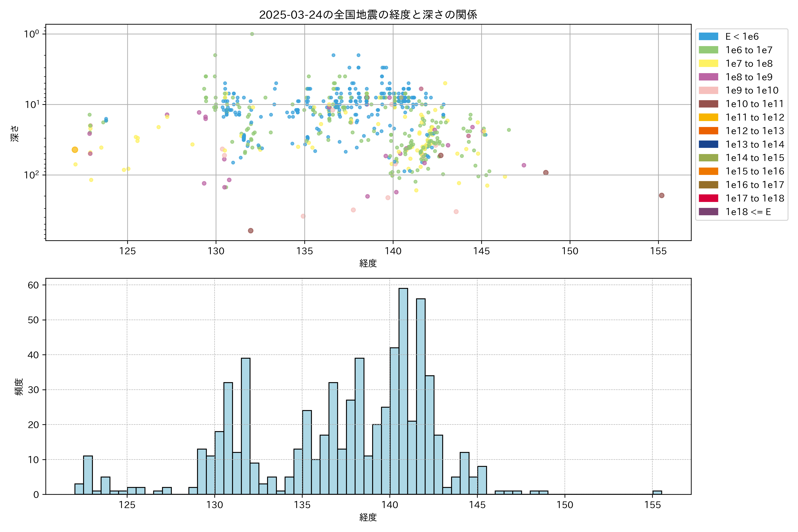
Task: Click the '1e18 <= E' legend label
Action: 748,212
